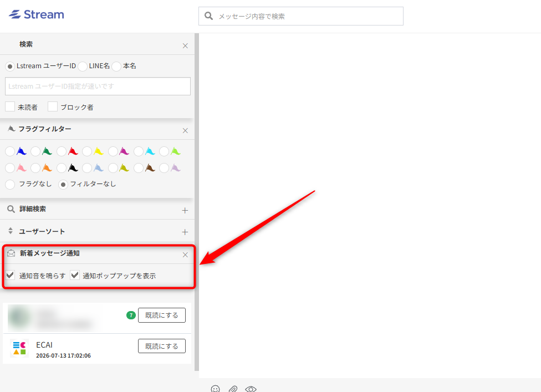Click the paperclip attachment icon
Viewport: 541px width, 392px height.
(233, 389)
